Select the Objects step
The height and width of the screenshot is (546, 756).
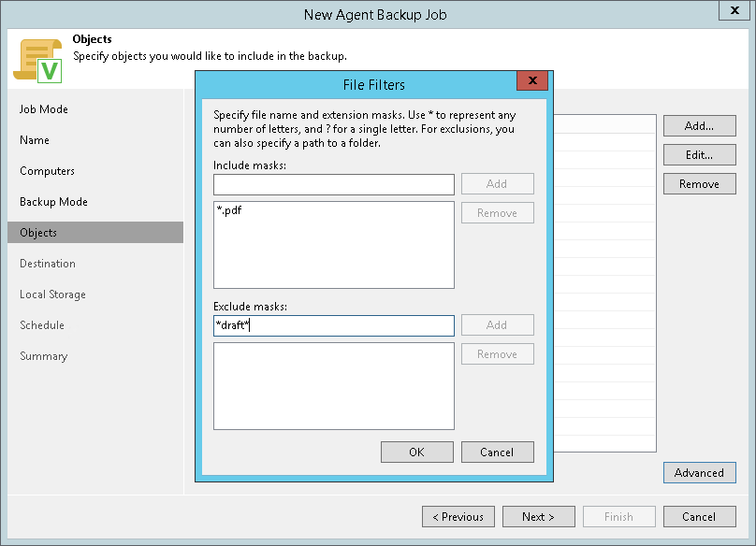tap(38, 233)
